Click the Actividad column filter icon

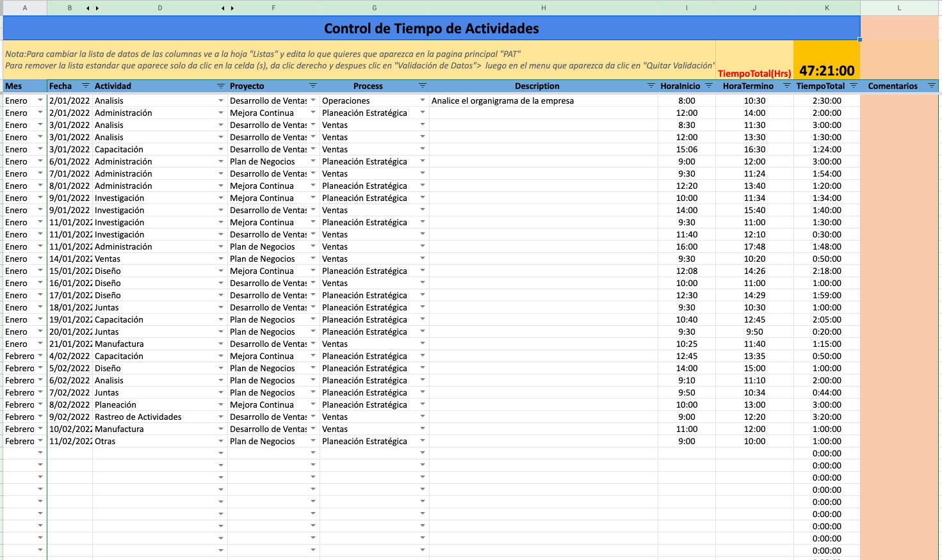220,86
